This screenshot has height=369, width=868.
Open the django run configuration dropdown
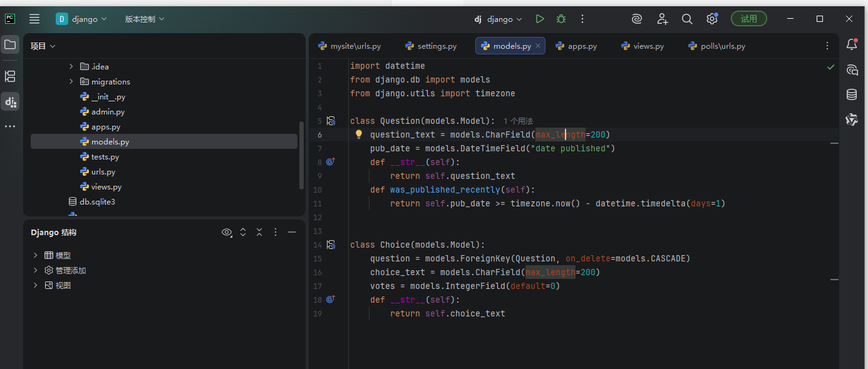499,19
